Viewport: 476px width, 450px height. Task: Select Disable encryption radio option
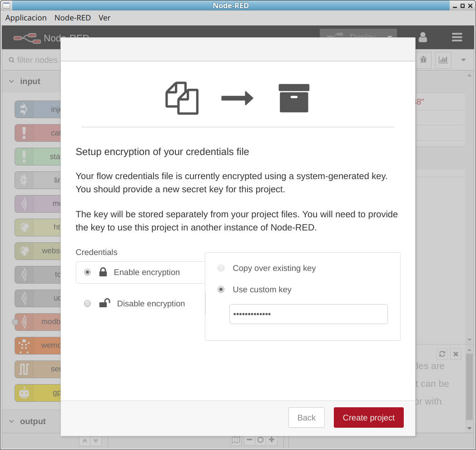click(88, 304)
